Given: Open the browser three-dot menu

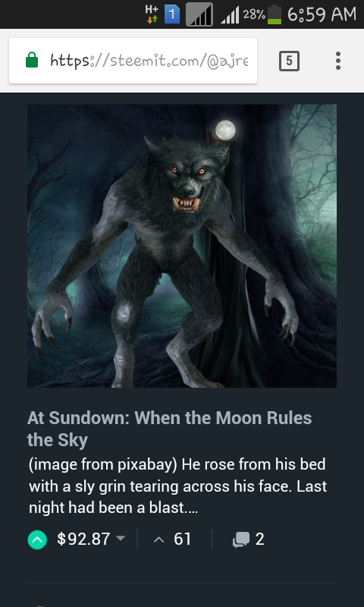Looking at the screenshot, I should point(338,61).
